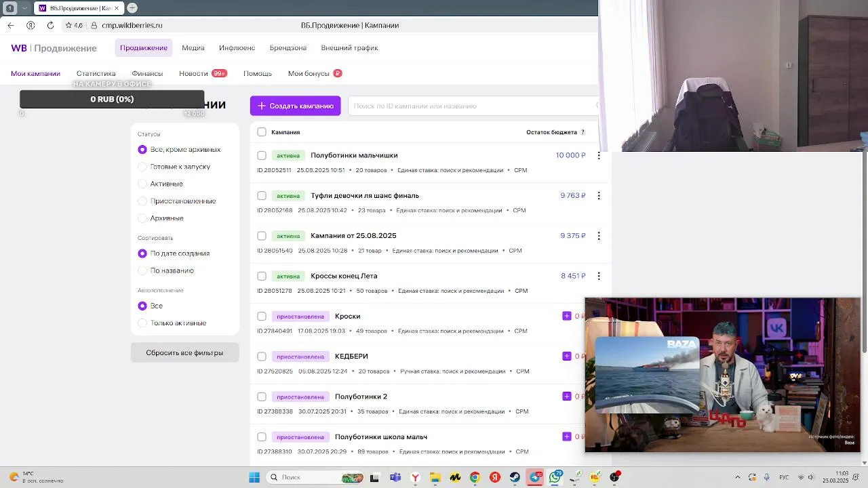Click the purple top-up icon in Полуботинки 2 row

(567, 396)
